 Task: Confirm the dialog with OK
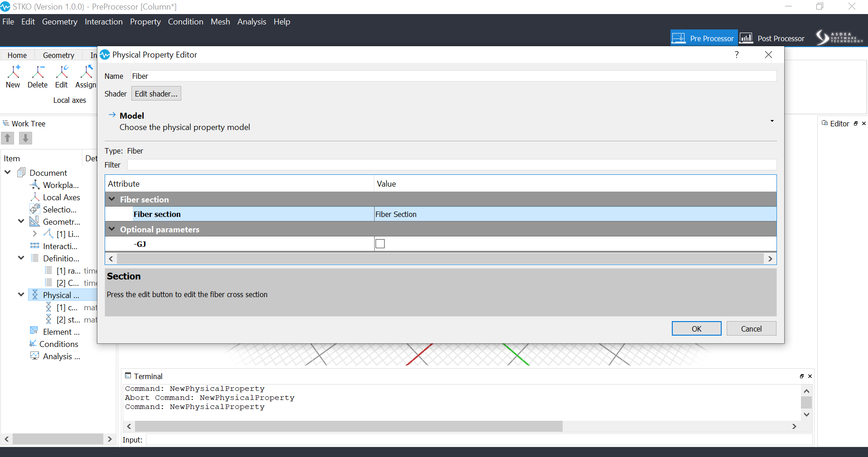pos(697,329)
